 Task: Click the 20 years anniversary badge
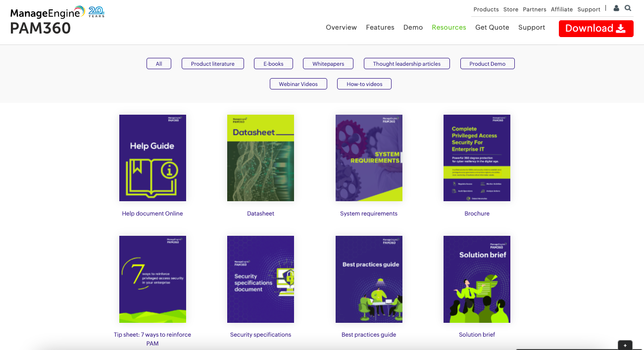(97, 12)
